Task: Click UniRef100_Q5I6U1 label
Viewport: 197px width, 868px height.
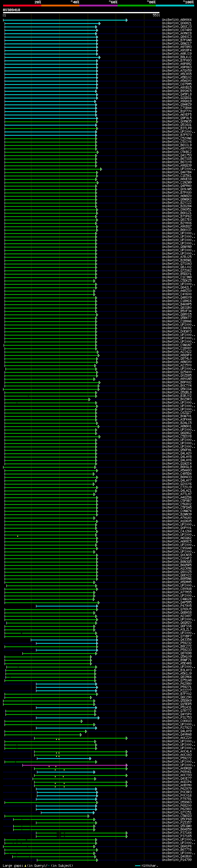Action: tap(177, 125)
